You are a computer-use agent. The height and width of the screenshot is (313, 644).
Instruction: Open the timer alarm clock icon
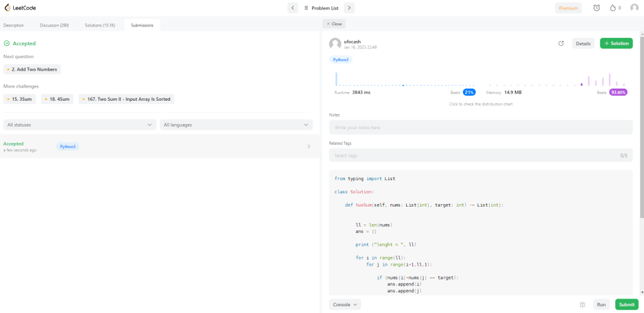coord(596,8)
